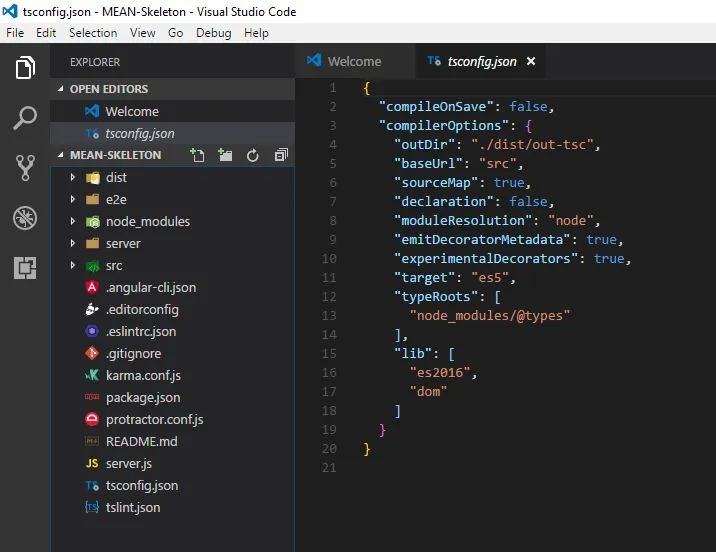Select the git icon of .gitignore
Screen dimensions: 716x552
coord(92,353)
